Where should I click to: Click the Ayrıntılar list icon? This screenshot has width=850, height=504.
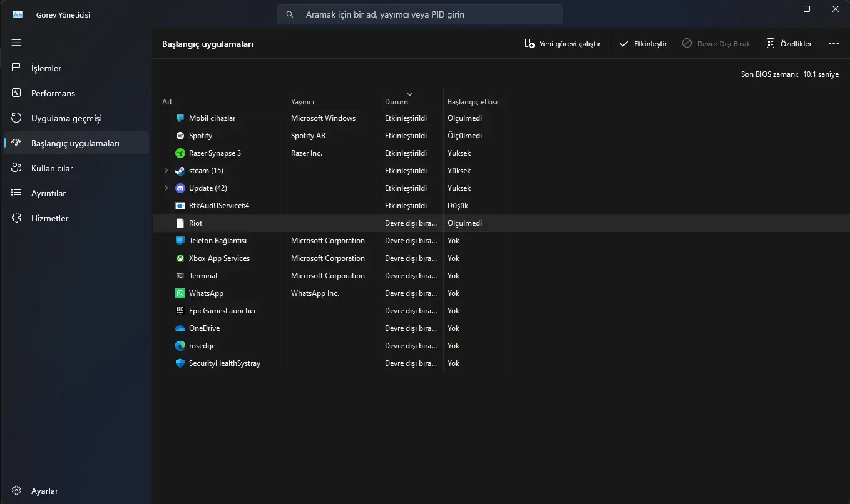point(16,193)
